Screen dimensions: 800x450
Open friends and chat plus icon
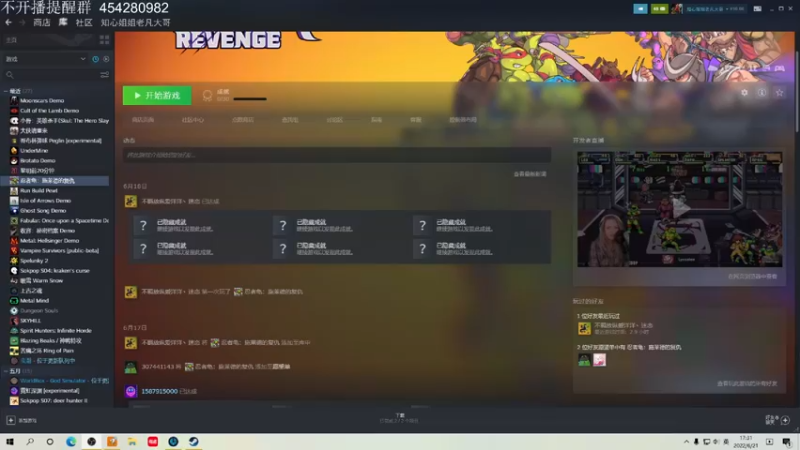tap(785, 420)
